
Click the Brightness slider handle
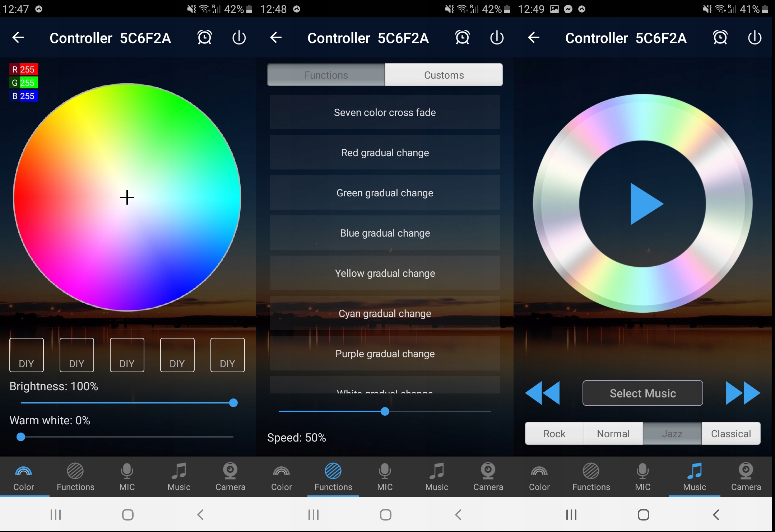233,403
